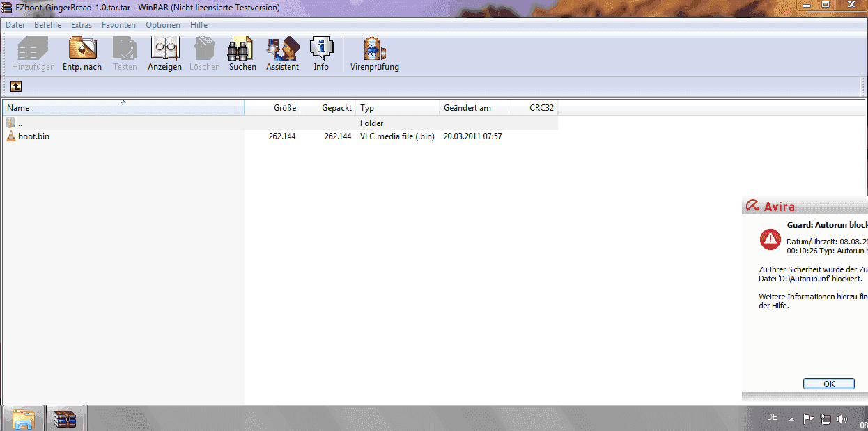Select the boot.bin file name

tap(33, 136)
